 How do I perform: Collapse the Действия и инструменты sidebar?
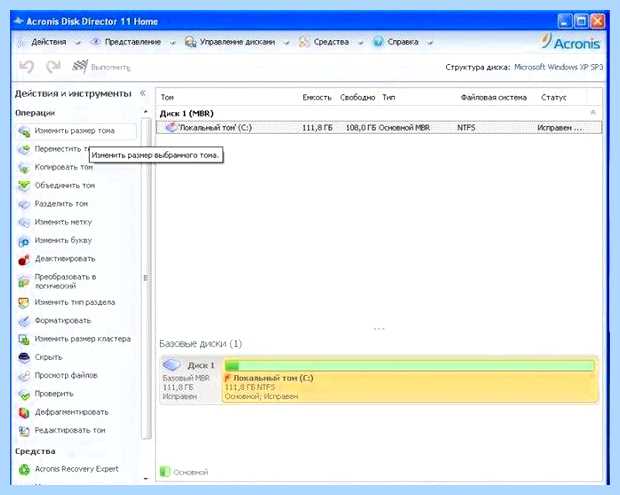[x=143, y=93]
